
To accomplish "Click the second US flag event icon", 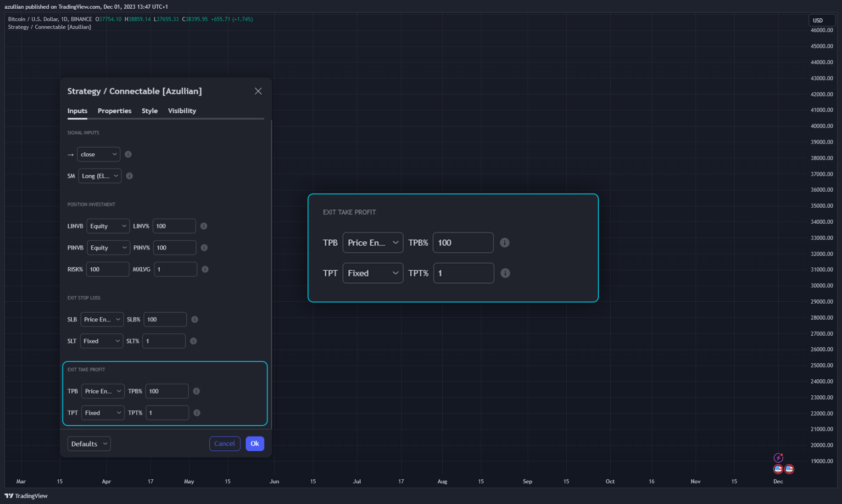I will (x=789, y=469).
